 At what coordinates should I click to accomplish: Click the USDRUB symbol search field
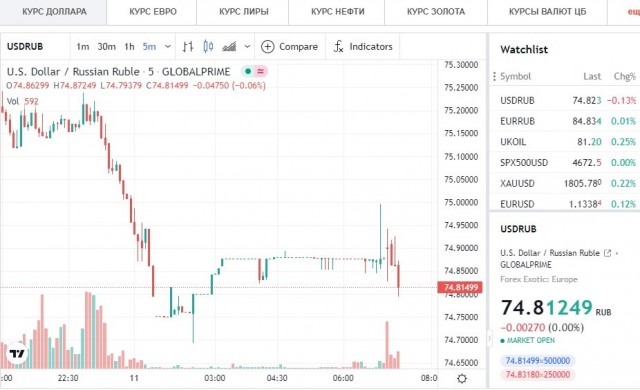click(36, 47)
